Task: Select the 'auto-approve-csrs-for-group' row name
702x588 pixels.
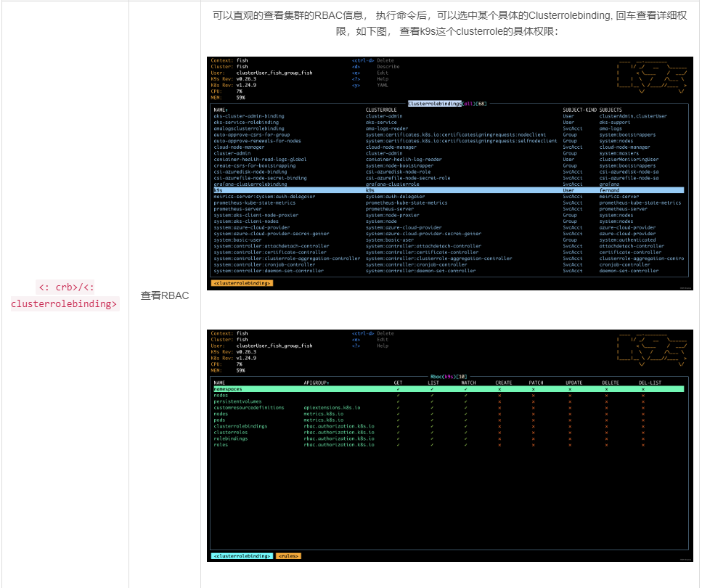Action: click(252, 135)
